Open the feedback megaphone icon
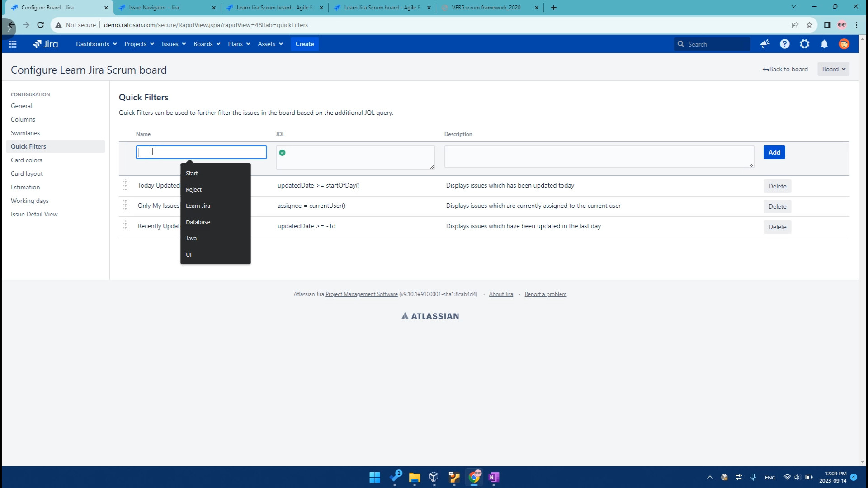Image resolution: width=868 pixels, height=488 pixels. point(765,44)
